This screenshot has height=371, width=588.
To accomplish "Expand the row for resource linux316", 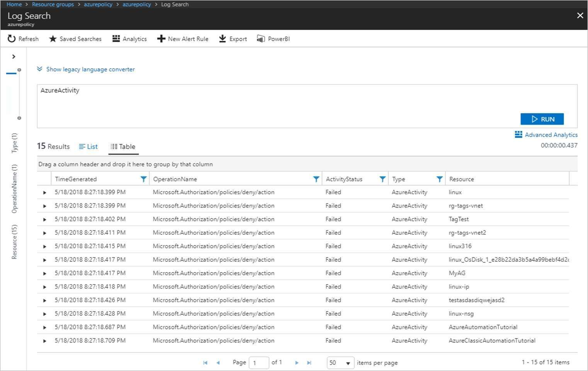I will click(44, 246).
